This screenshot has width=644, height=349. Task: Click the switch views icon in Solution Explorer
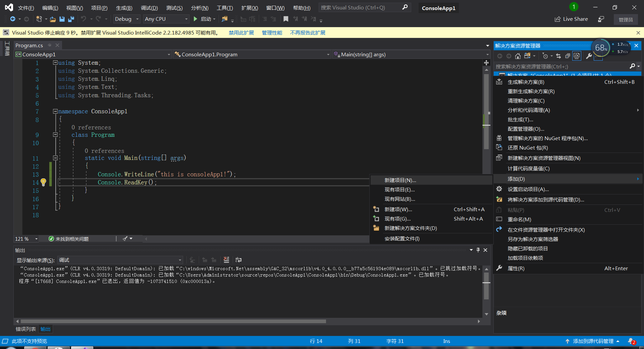(x=528, y=56)
